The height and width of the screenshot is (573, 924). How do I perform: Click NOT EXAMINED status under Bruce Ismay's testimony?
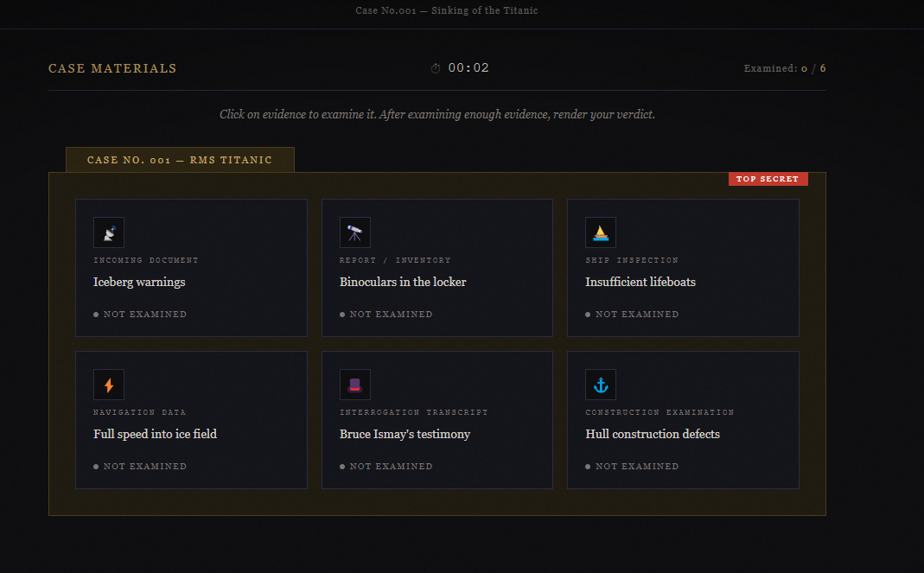tap(386, 467)
